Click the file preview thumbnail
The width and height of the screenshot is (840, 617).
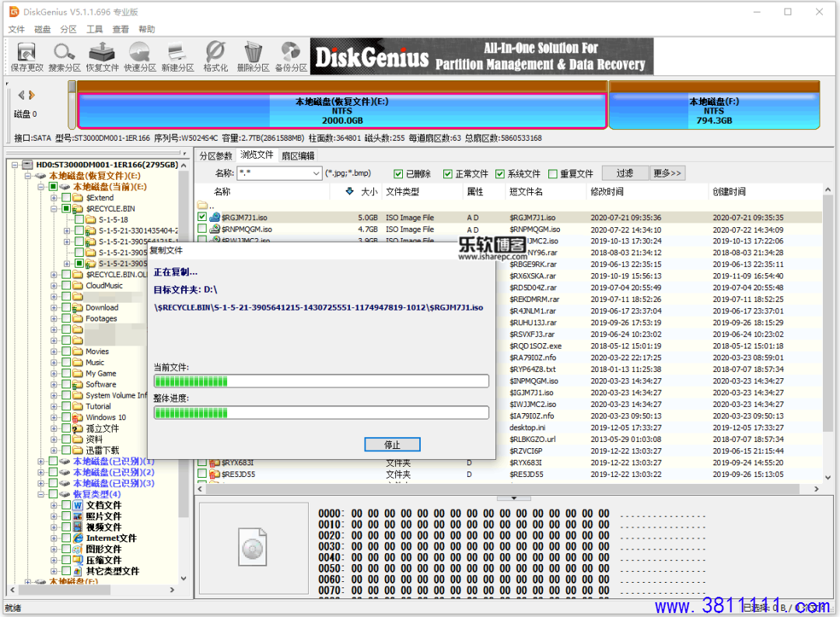253,547
